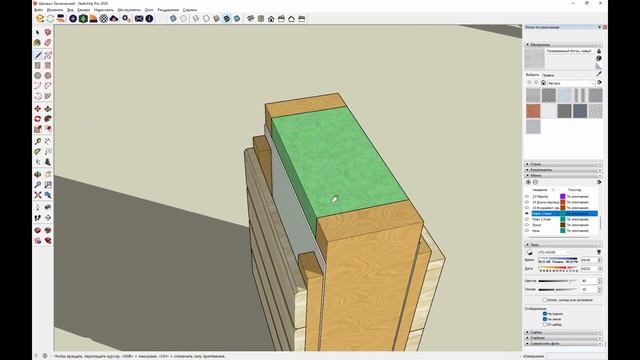Toggle visibility eye of highlighted blue tag row
Screen dimensions: 640x360
[x=527, y=213]
